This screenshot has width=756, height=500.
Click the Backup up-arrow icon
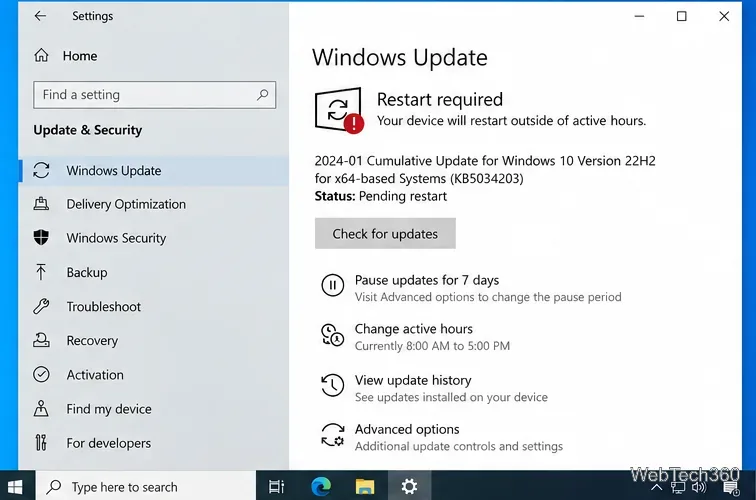click(x=41, y=272)
